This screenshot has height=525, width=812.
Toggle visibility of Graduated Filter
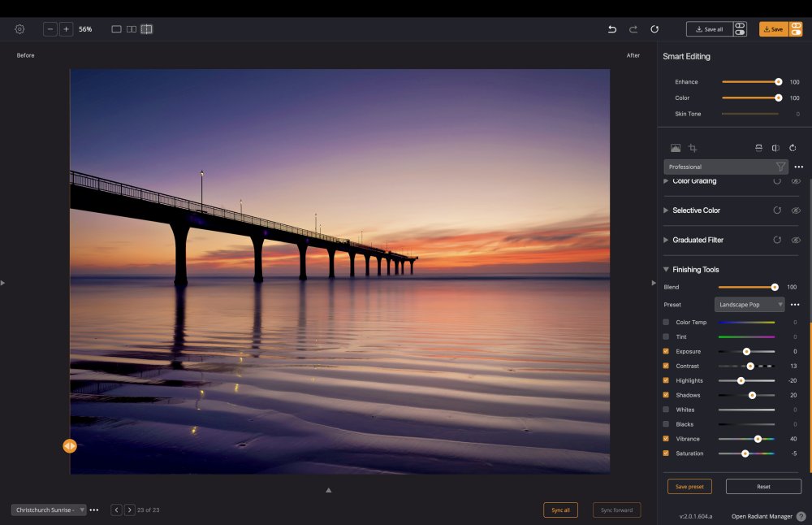[x=796, y=240]
